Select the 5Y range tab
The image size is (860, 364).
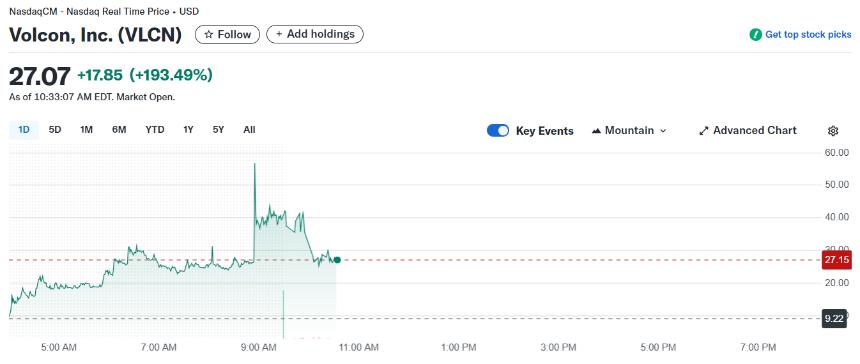coord(218,130)
